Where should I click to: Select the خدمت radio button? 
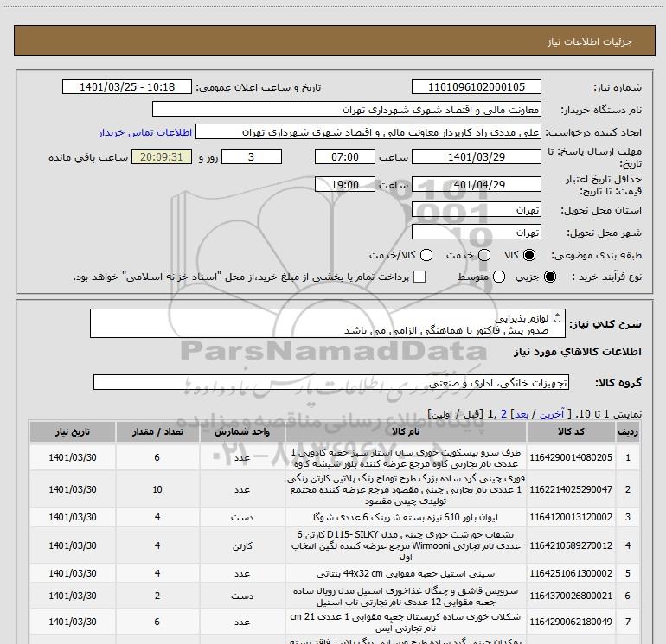pos(484,255)
